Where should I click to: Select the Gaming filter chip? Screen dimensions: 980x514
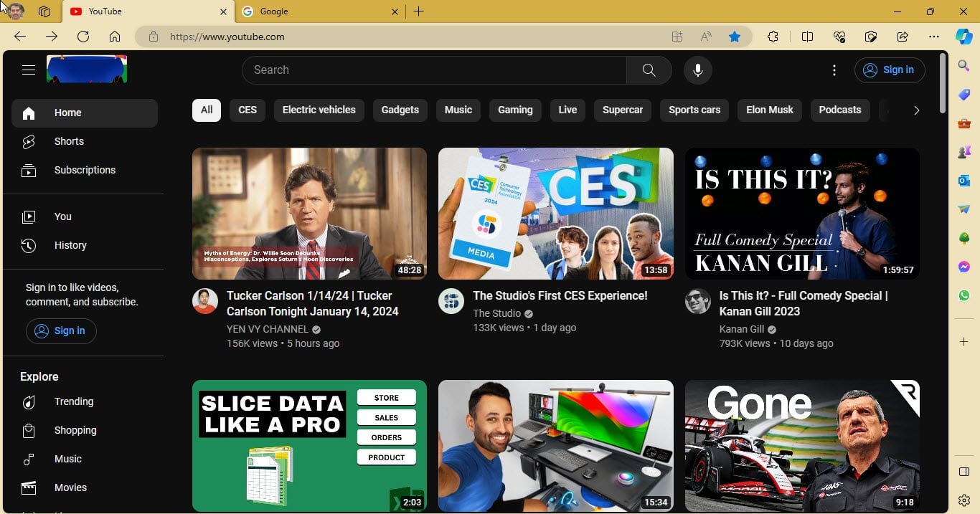515,110
